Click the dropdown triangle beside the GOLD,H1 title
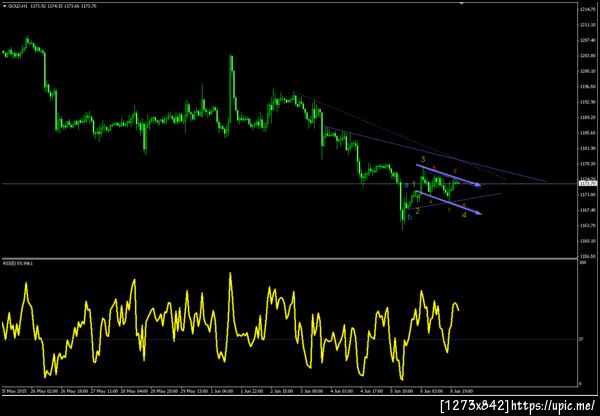 point(4,5)
